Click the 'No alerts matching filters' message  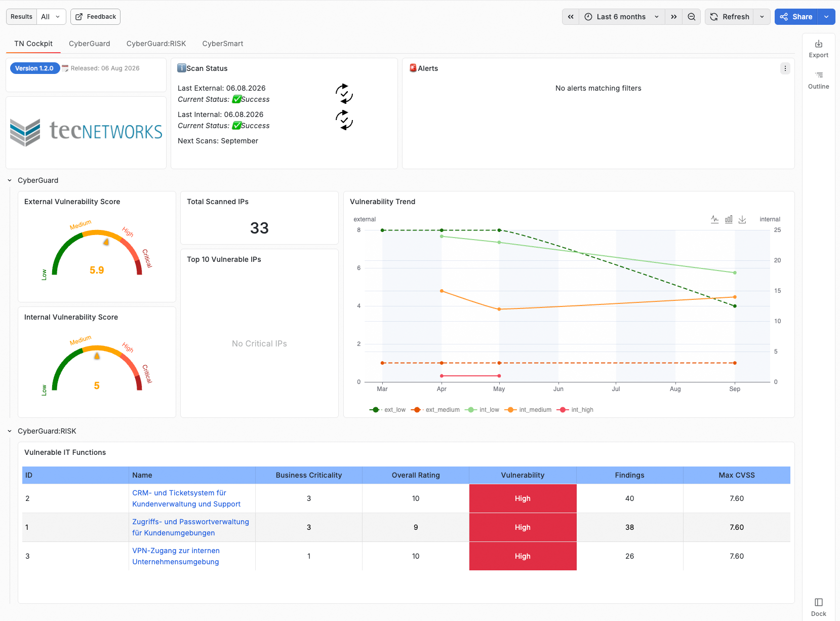click(x=598, y=88)
